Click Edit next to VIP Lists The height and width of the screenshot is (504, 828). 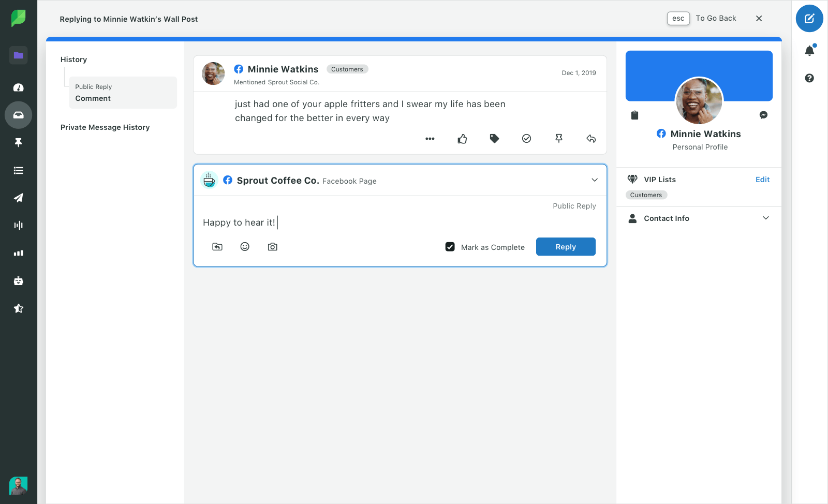762,180
